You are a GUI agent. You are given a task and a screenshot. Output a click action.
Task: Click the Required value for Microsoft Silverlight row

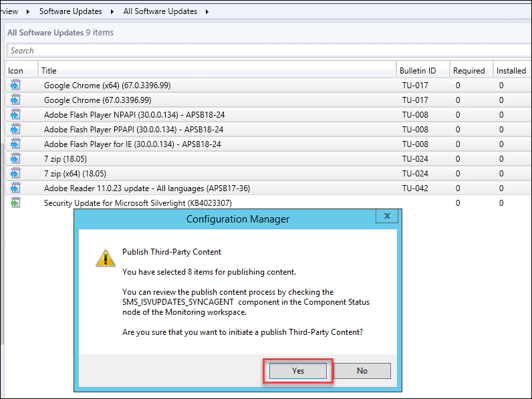(458, 203)
